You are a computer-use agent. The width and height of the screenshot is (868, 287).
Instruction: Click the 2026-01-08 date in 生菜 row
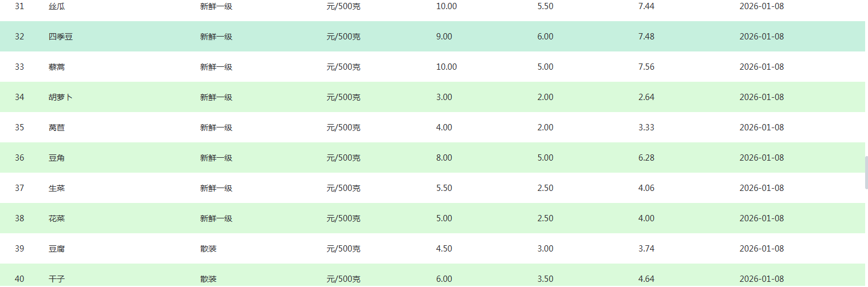tap(762, 188)
